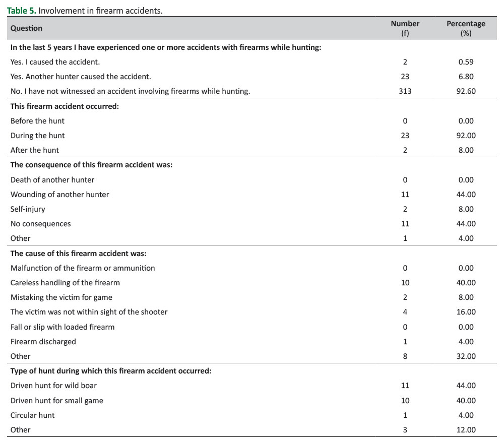The image size is (504, 443).
Task: Click the "Percentage (%)" column header
Action: click(466, 28)
